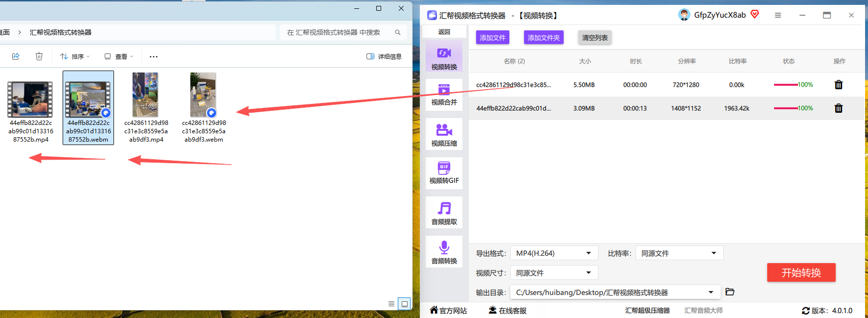Screen dimensions: 868x318
Task: Open the 视频转GIF tool
Action: (444, 173)
